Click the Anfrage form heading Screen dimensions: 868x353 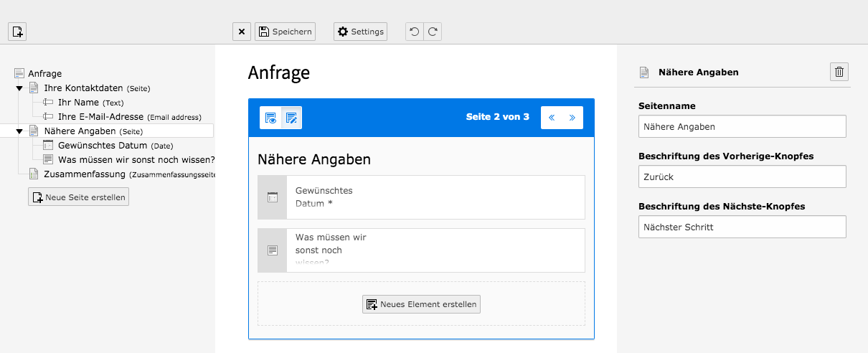(279, 73)
